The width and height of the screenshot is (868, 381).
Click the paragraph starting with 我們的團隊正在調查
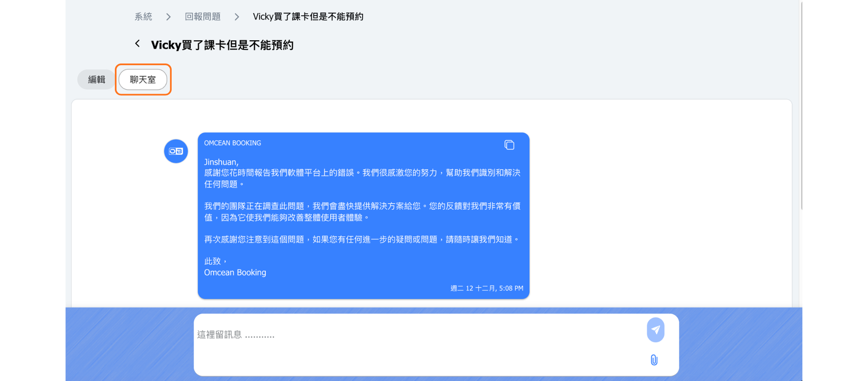362,212
